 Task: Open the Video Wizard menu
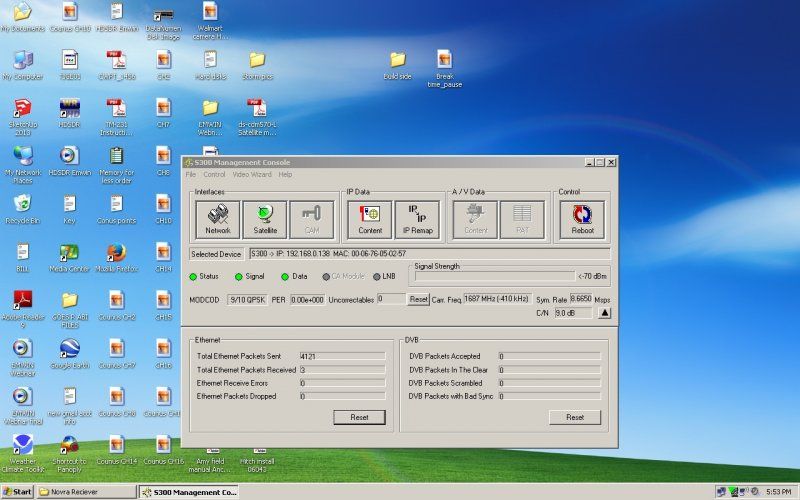point(252,174)
